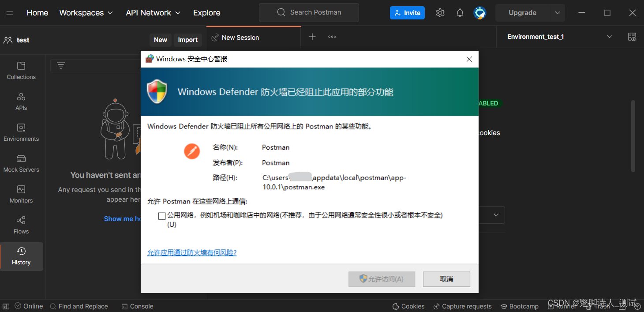
Task: Close the Windows Security Alert dialog
Action: (x=469, y=59)
